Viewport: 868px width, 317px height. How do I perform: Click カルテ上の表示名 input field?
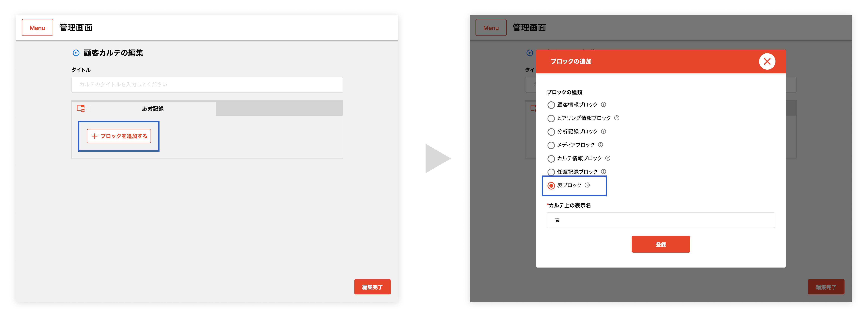point(660,220)
